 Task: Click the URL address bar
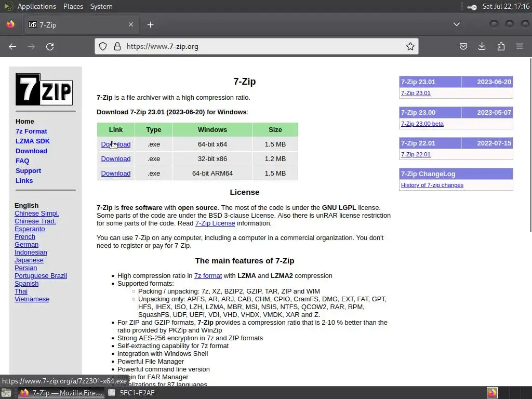coord(256,46)
